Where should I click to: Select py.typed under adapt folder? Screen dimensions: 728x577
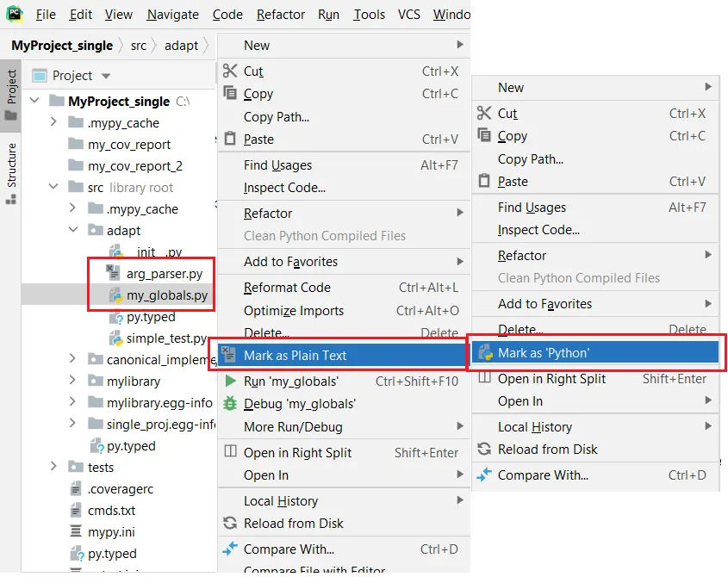[151, 317]
